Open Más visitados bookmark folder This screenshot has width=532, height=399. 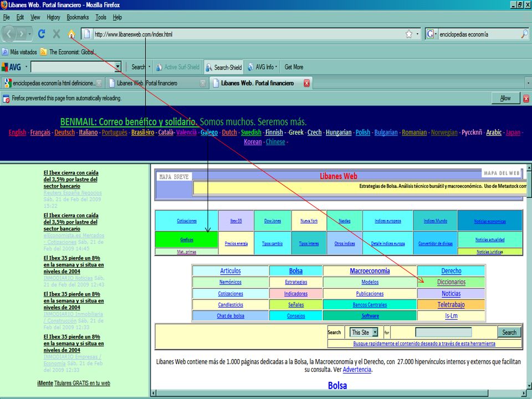coord(19,52)
